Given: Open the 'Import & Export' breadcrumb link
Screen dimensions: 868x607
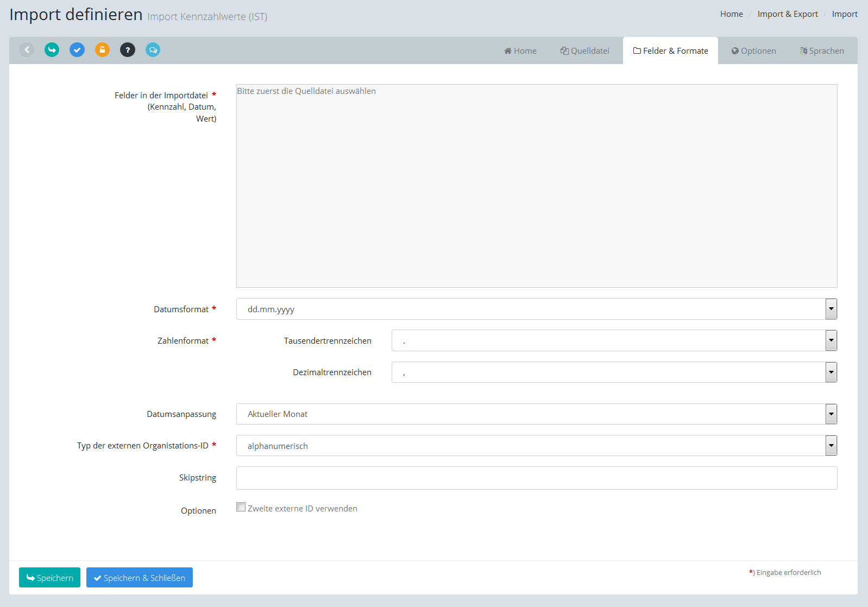Looking at the screenshot, I should point(787,14).
